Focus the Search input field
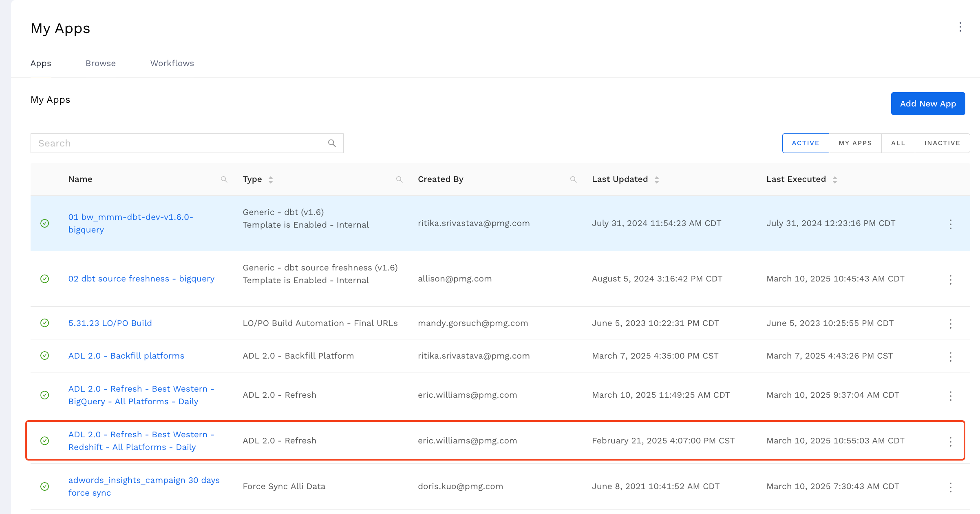The height and width of the screenshot is (514, 980). 179,143
